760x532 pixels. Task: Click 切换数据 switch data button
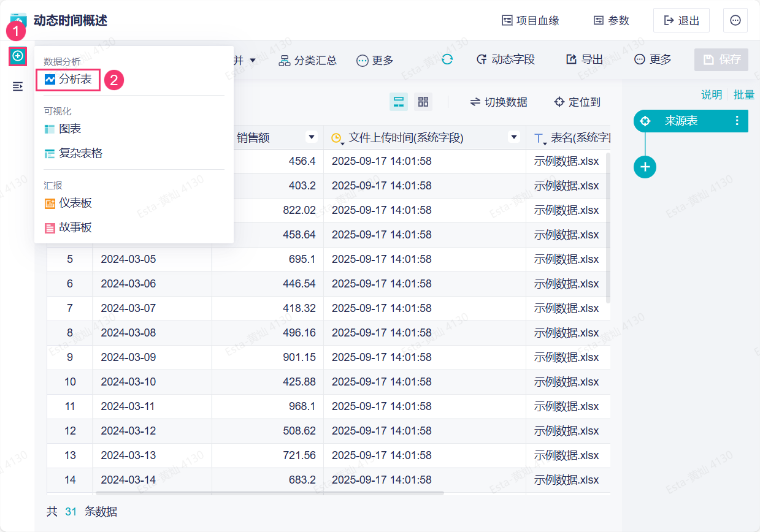click(x=499, y=102)
